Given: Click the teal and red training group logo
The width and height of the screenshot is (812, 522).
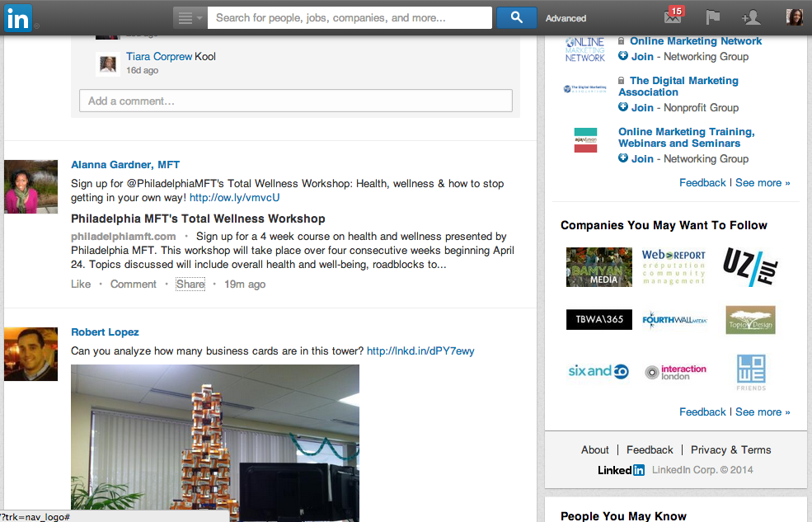Looking at the screenshot, I should (x=585, y=140).
